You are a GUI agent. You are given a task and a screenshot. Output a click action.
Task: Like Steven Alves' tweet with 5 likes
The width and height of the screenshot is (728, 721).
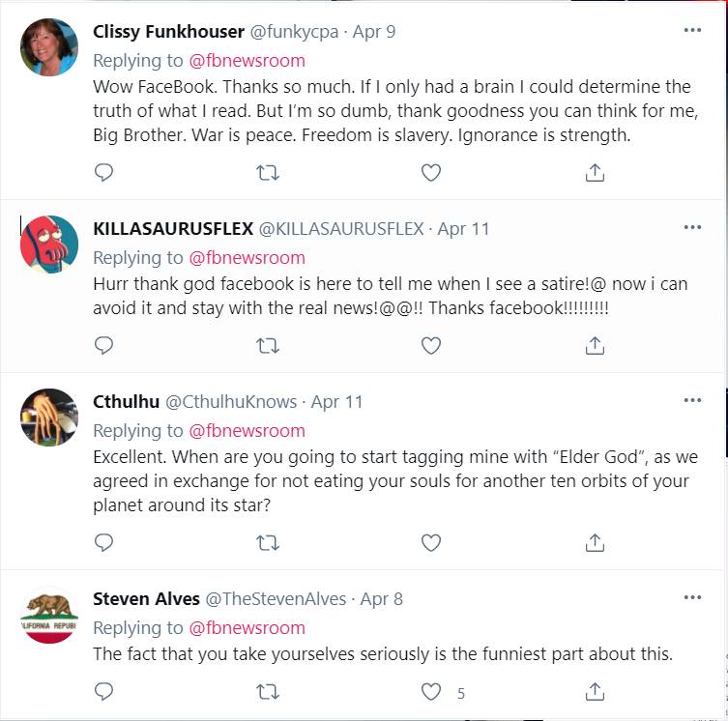(x=431, y=692)
